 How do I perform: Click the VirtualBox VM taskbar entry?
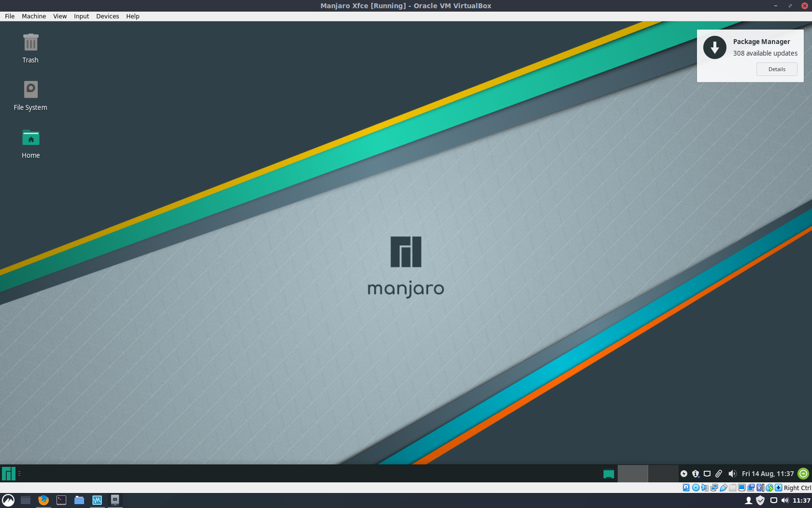(115, 500)
